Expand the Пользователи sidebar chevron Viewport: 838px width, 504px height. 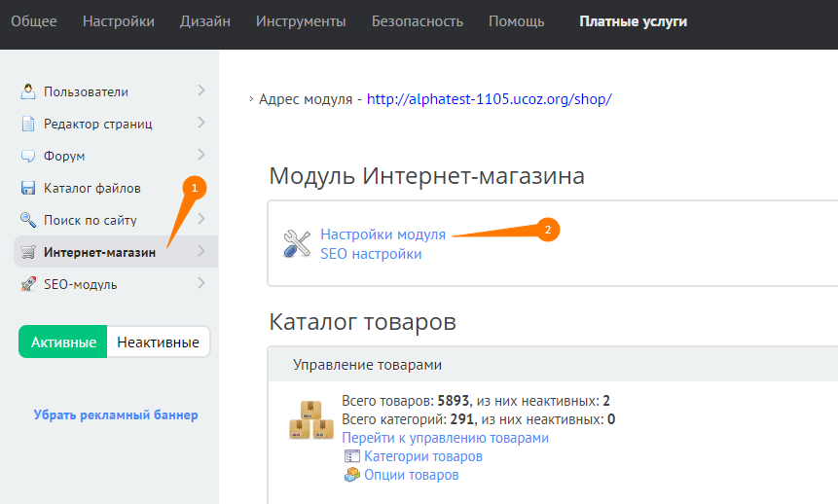[x=200, y=90]
